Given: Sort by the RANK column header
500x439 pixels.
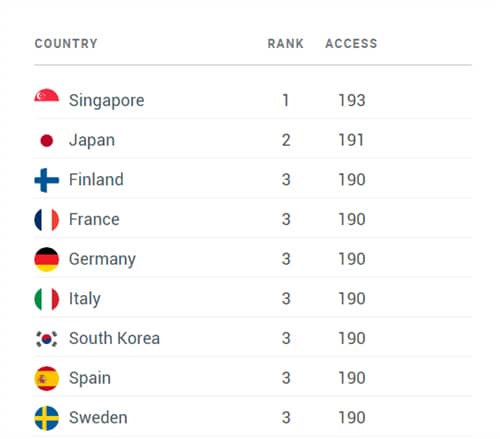Looking at the screenshot, I should pyautogui.click(x=285, y=43).
